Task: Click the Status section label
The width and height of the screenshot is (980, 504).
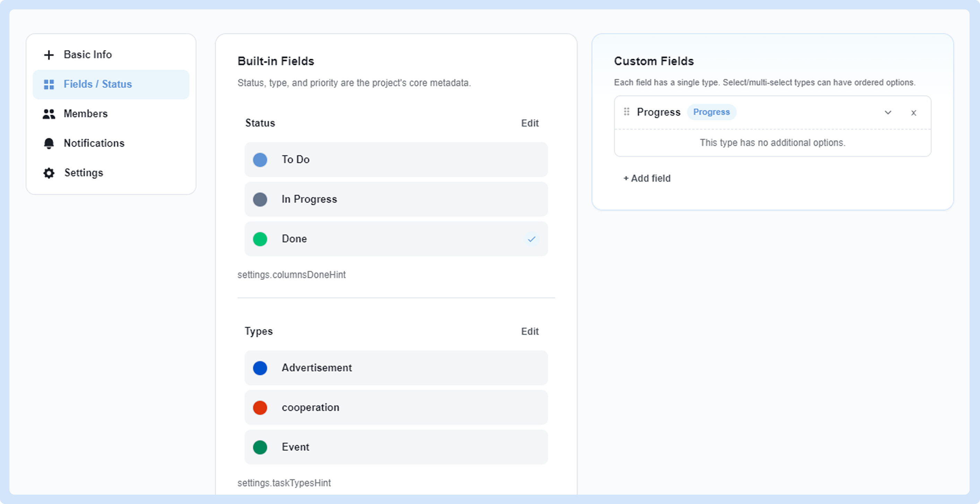Action: point(260,123)
